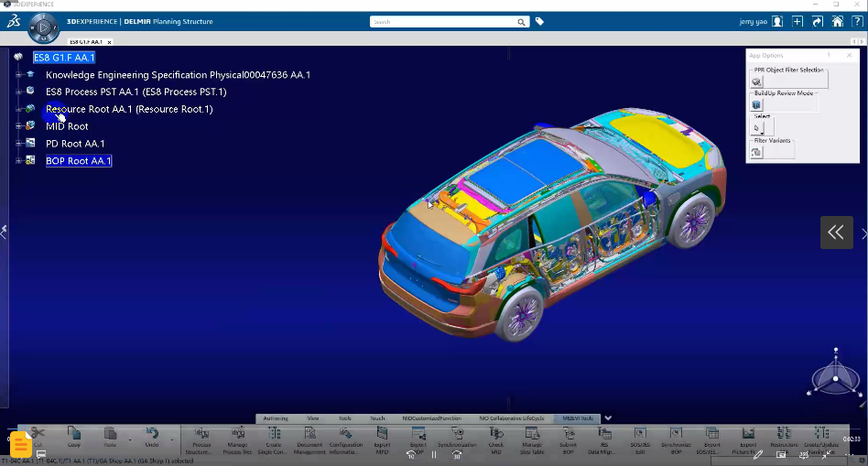
Task: Click the 3D view orientation robot
Action: coord(835,374)
